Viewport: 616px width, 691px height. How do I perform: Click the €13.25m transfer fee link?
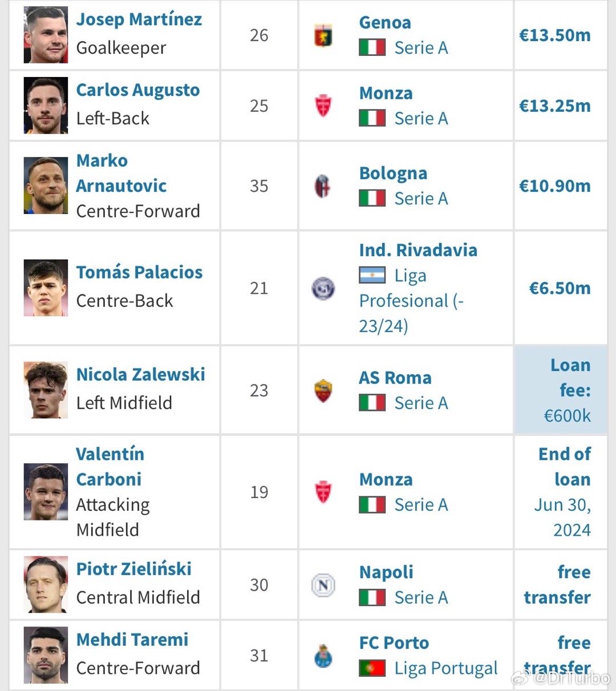(555, 106)
